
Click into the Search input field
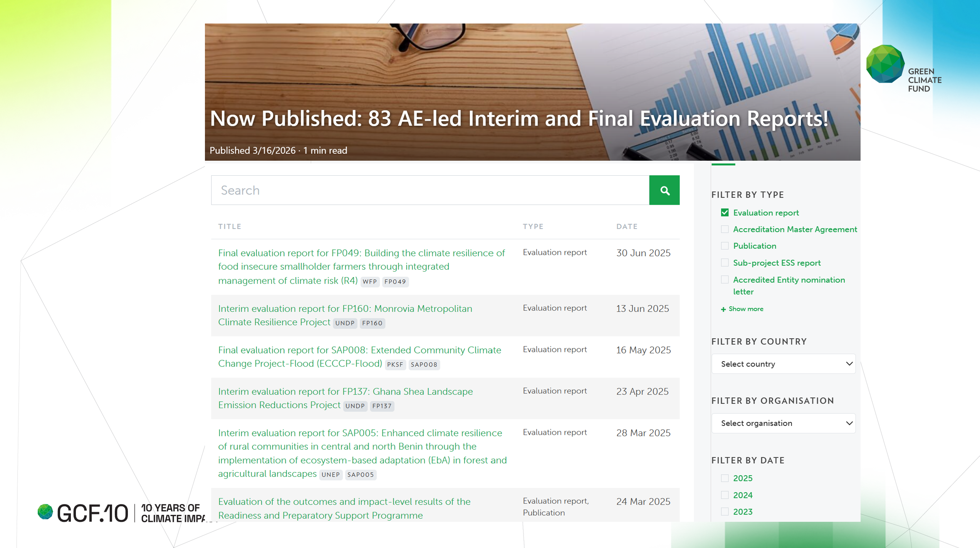pyautogui.click(x=430, y=190)
